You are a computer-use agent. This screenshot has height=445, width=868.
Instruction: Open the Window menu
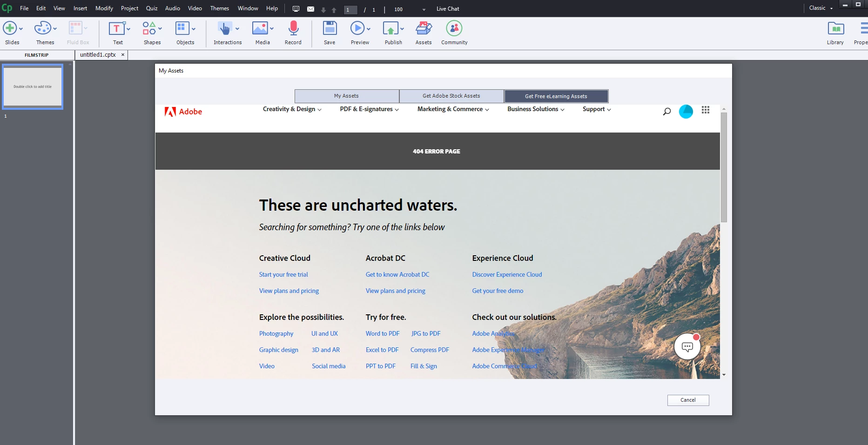248,8
